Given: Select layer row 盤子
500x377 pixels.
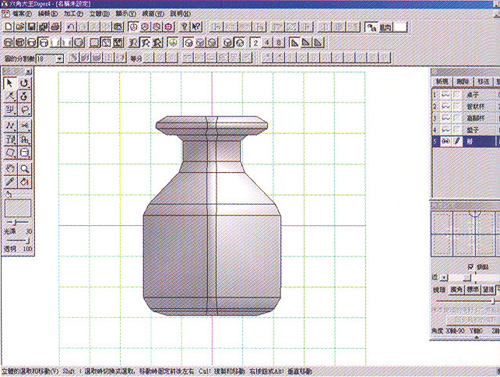Looking at the screenshot, I should pyautogui.click(x=466, y=130).
